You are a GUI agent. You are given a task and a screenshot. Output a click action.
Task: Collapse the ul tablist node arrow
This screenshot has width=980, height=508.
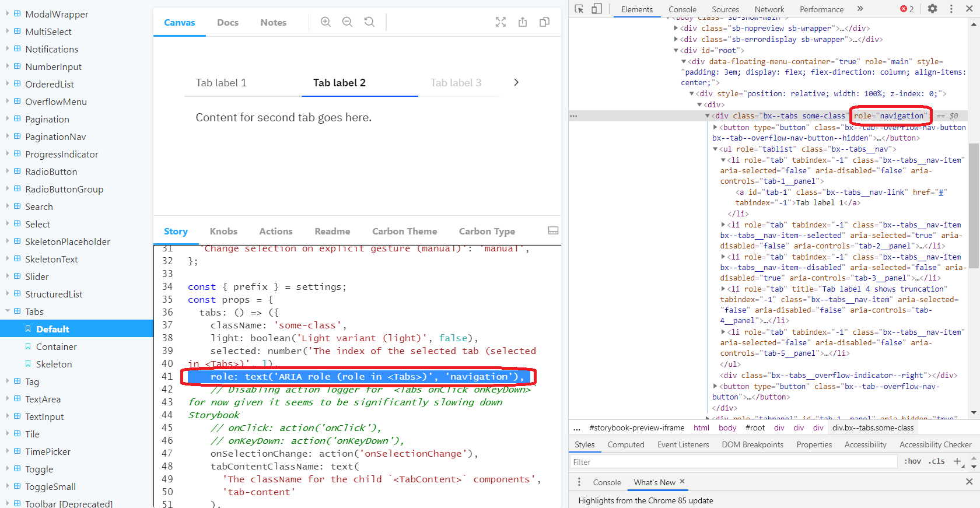tap(715, 149)
